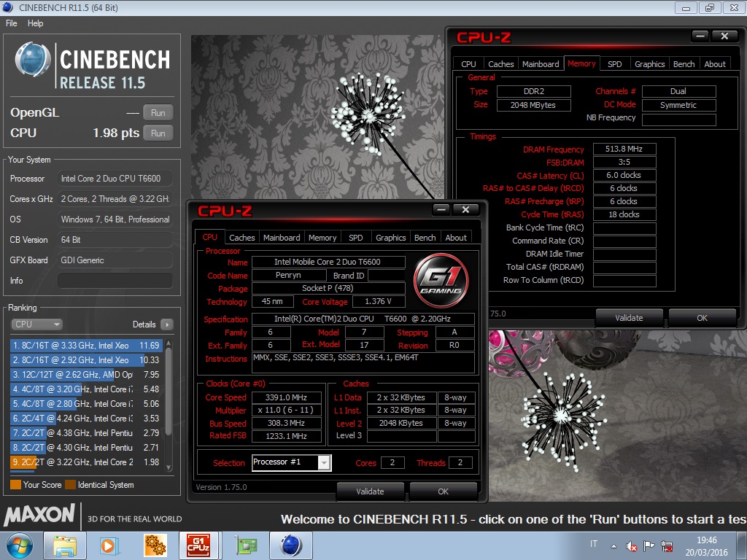
Task: Minimize the memory CPU-Z window
Action: 700,36
